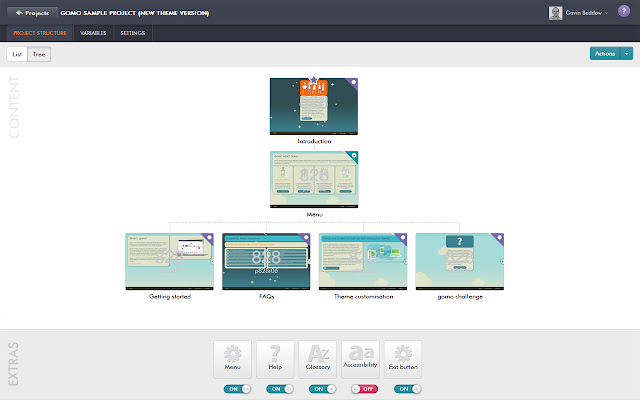640x400 pixels.
Task: Open the Introduction topic thumbnail
Action: coord(314,107)
